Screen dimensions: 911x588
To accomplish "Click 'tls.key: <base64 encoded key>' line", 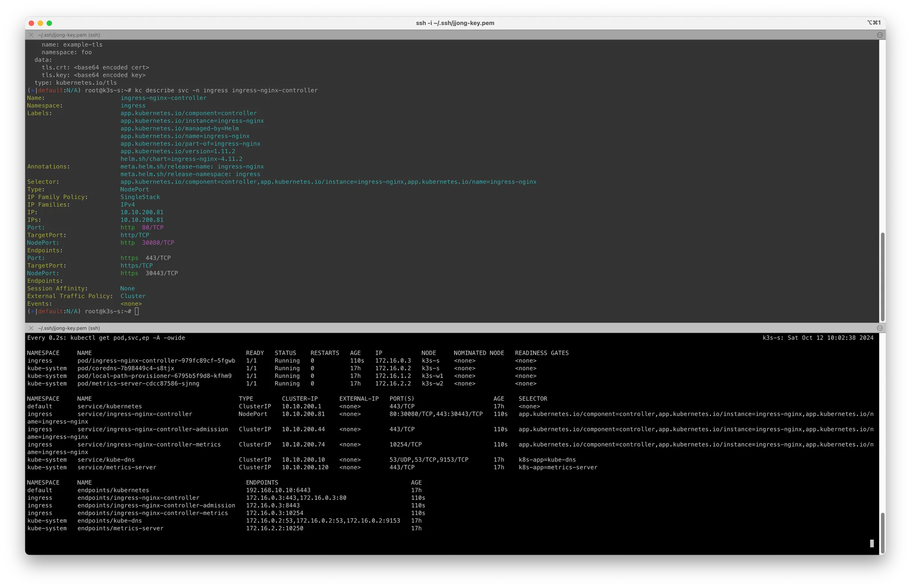I will [93, 75].
